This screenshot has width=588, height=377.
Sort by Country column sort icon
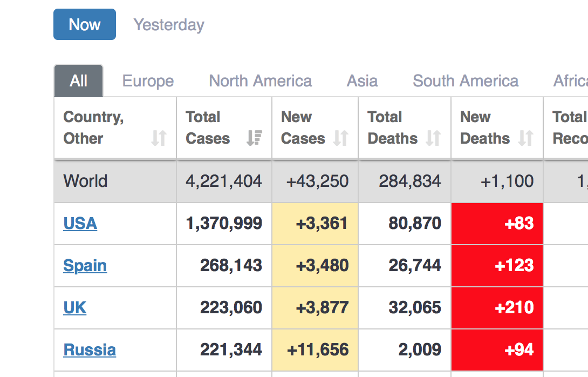tap(159, 138)
